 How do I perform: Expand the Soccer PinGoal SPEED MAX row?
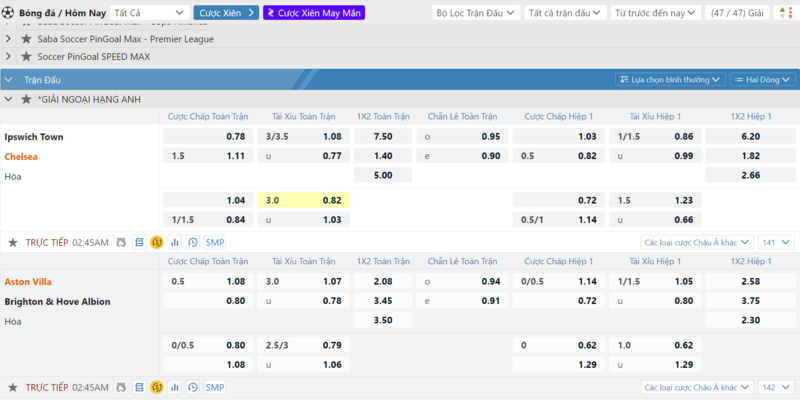[x=8, y=57]
